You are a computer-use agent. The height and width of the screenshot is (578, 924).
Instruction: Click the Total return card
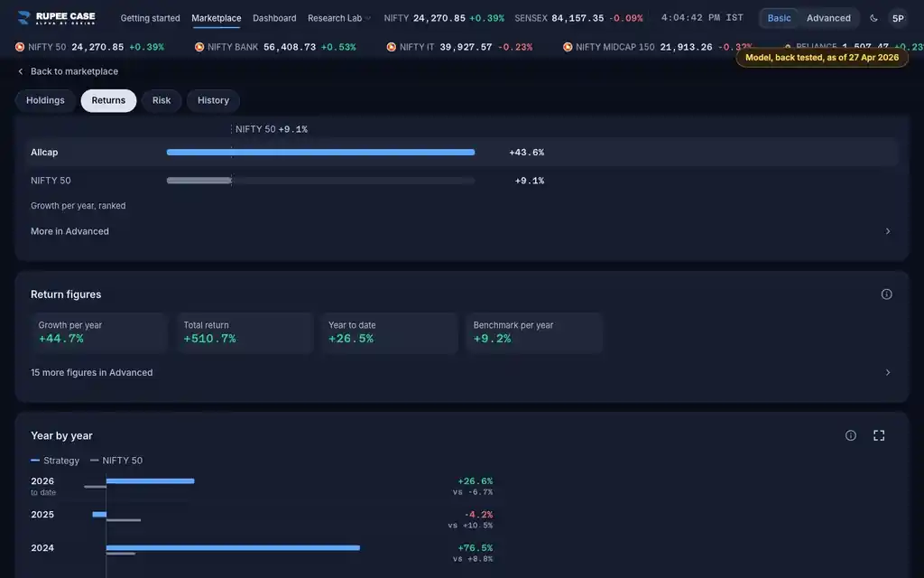245,332
